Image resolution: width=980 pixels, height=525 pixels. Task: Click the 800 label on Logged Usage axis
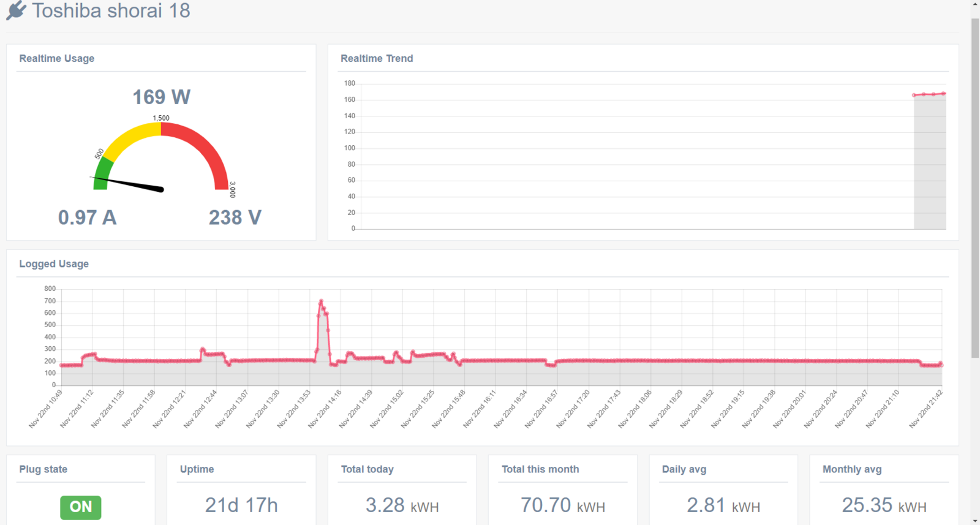coord(50,289)
